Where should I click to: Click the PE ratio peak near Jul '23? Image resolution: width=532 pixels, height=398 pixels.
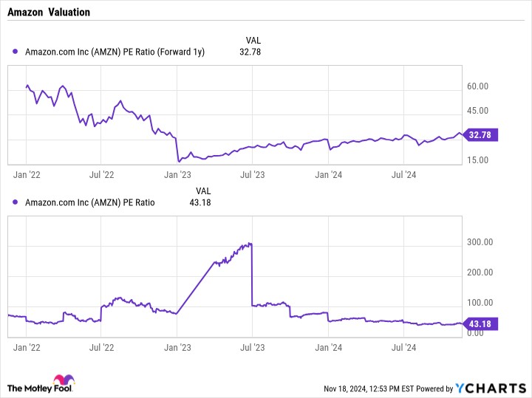(x=250, y=244)
